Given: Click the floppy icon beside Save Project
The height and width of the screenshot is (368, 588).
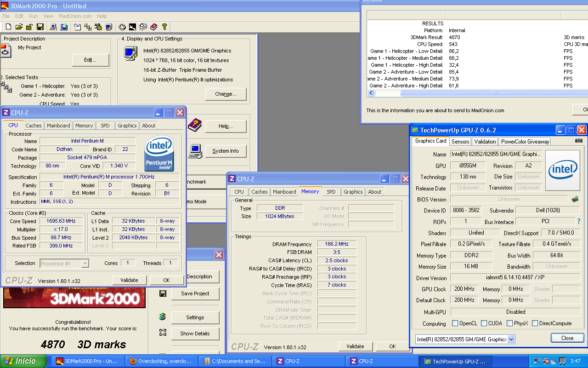Looking at the screenshot, I should click(x=163, y=293).
